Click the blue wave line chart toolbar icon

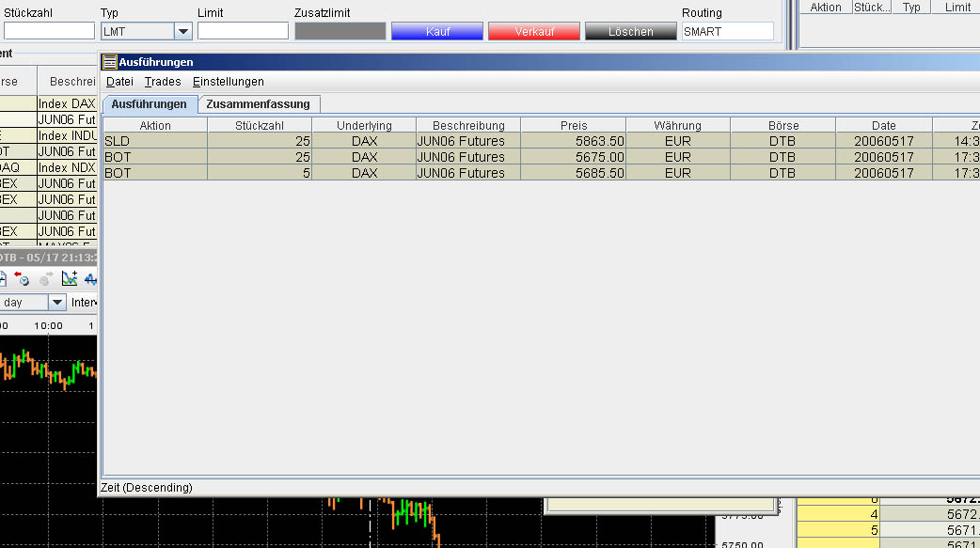91,278
